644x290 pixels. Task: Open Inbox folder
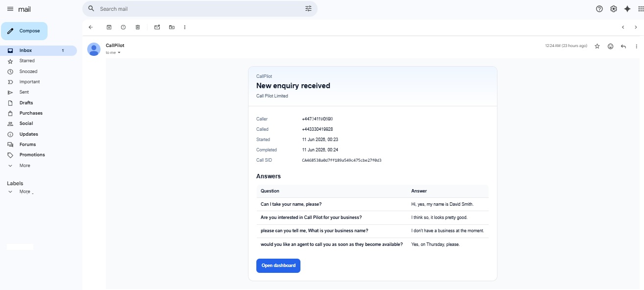click(x=38, y=50)
